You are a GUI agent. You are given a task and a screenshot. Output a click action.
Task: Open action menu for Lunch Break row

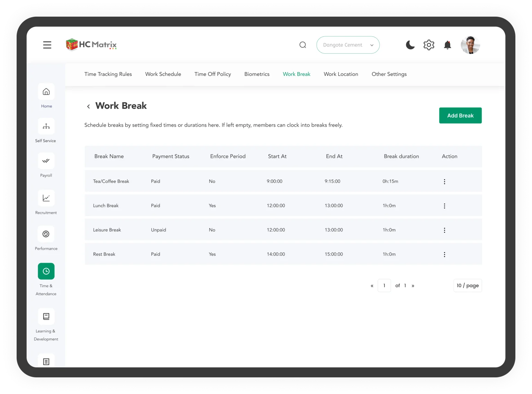pos(444,206)
